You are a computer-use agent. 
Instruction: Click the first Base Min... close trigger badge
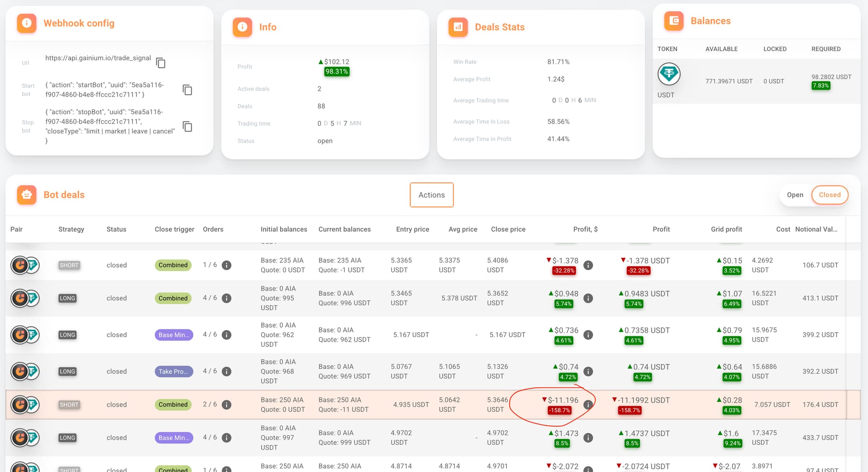174,335
